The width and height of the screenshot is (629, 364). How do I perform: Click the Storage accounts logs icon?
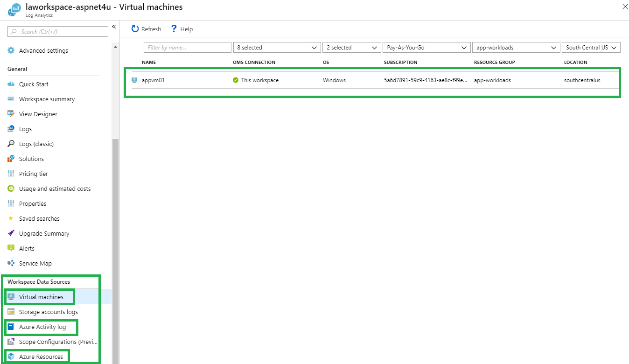click(11, 312)
